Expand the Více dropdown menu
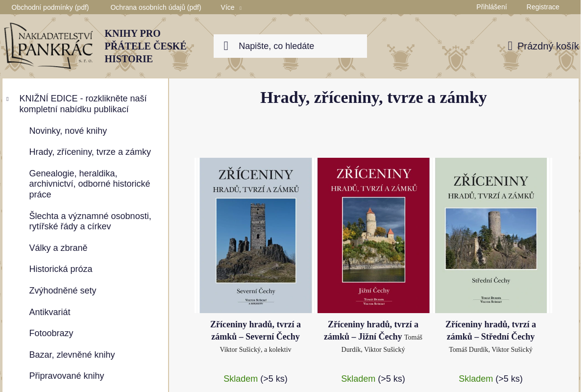The width and height of the screenshot is (588, 392). [227, 7]
